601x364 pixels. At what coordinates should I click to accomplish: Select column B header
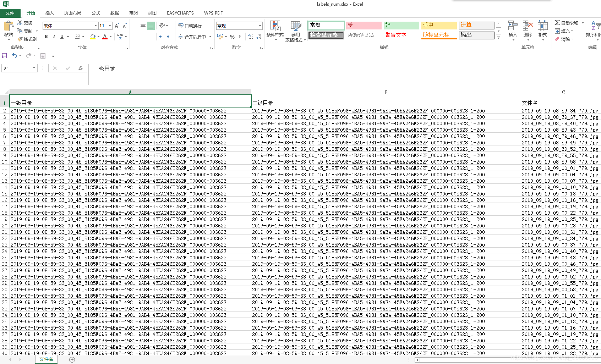tap(386, 92)
